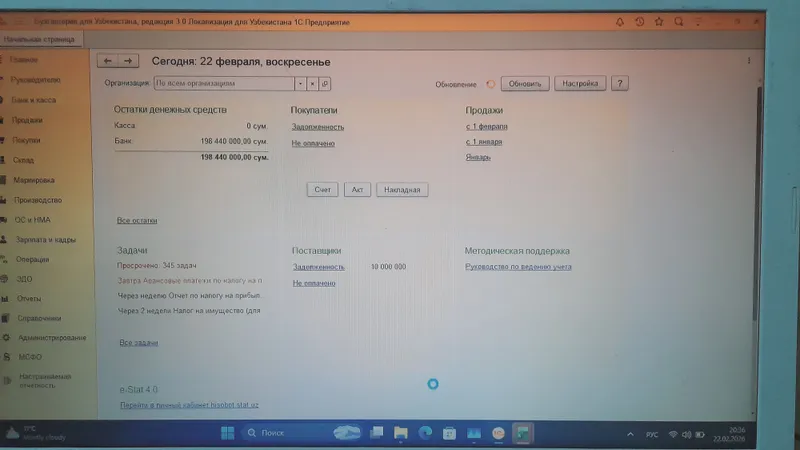Open the Главное section
This screenshot has height=450, width=800.
[23, 60]
